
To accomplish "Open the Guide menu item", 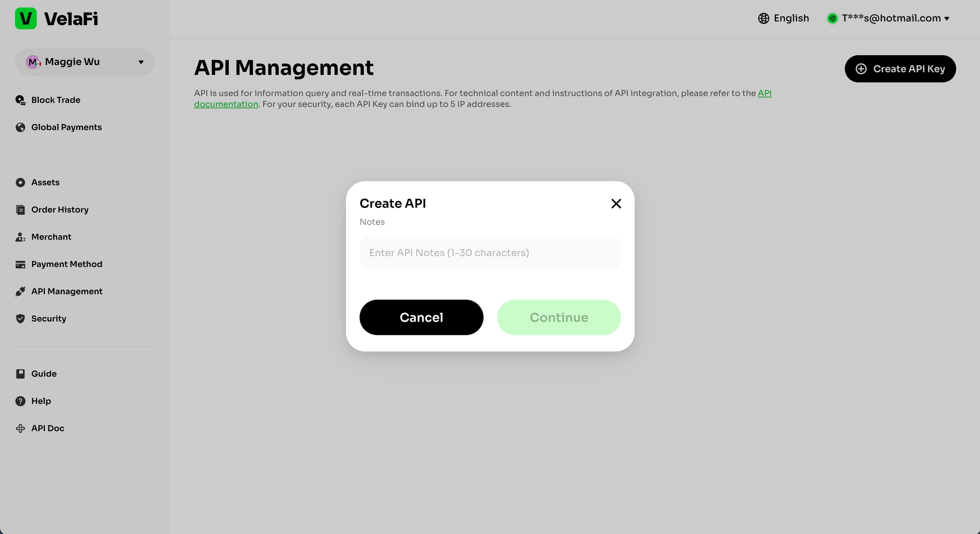I will [x=43, y=374].
